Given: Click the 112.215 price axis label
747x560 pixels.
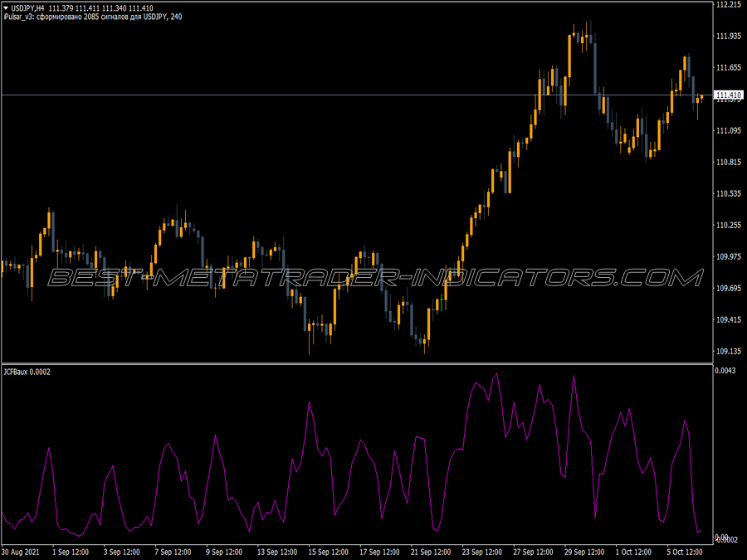Looking at the screenshot, I should tap(729, 5).
